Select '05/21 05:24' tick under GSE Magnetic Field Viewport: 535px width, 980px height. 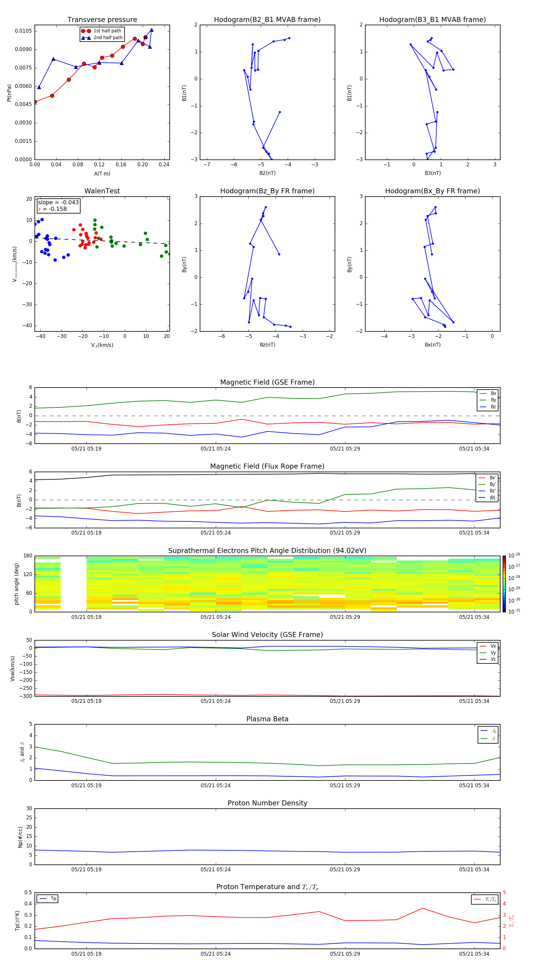[x=215, y=449]
